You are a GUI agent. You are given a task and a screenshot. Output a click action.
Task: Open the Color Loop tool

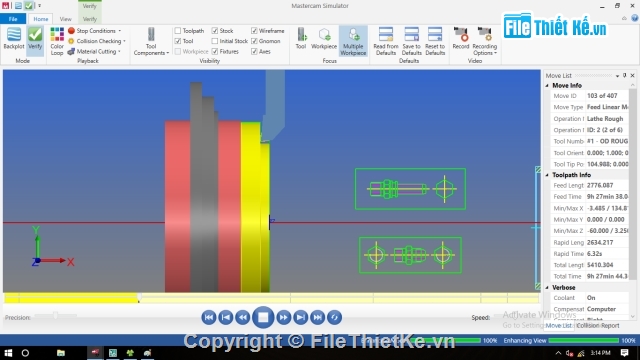click(x=57, y=41)
